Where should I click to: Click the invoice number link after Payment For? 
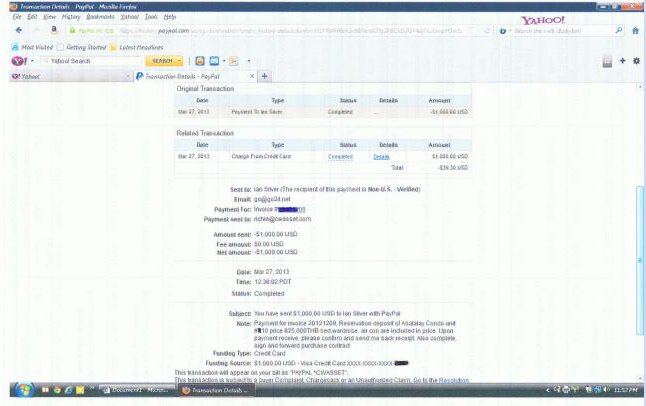tap(290, 209)
